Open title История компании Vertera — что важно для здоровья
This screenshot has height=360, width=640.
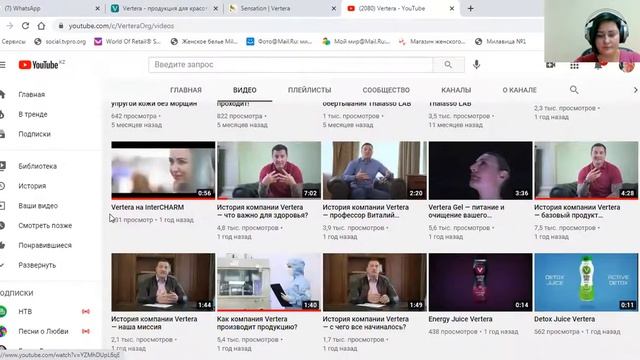(x=262, y=211)
